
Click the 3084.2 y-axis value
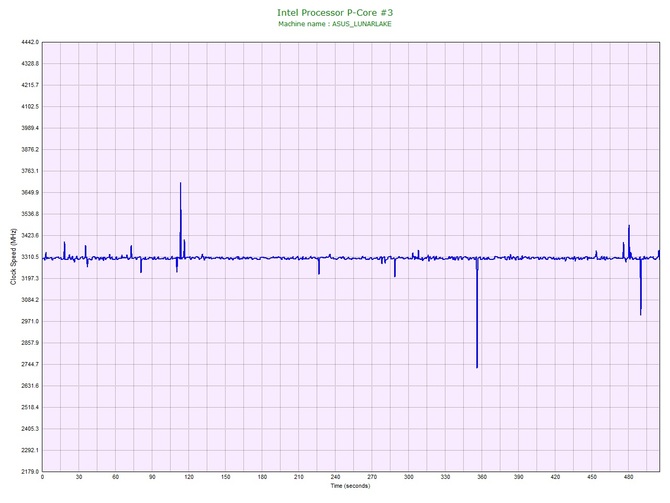click(x=30, y=300)
